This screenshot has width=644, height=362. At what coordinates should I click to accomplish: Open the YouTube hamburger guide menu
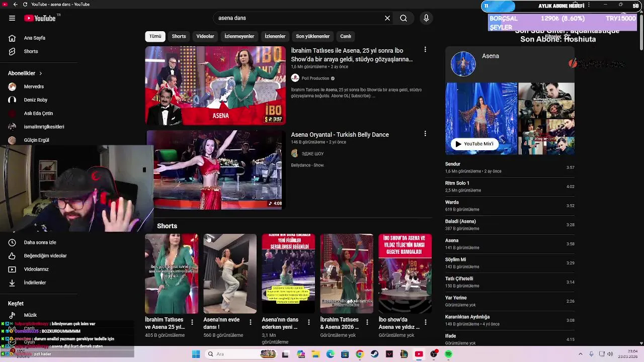click(x=12, y=18)
